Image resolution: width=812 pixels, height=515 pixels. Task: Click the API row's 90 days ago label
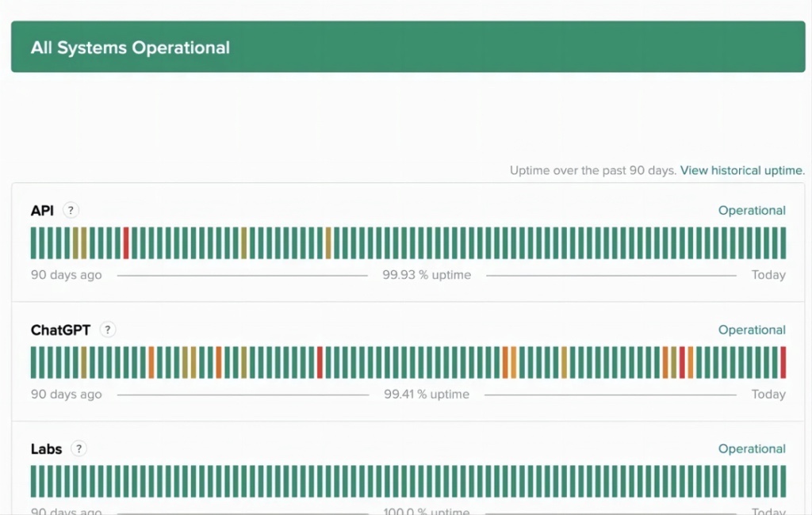click(x=67, y=275)
